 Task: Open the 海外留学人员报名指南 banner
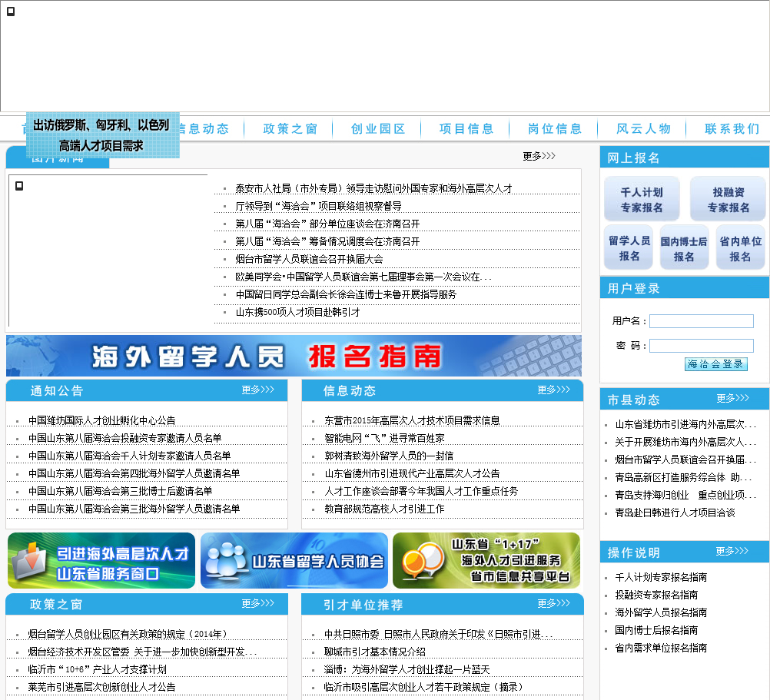pos(294,356)
